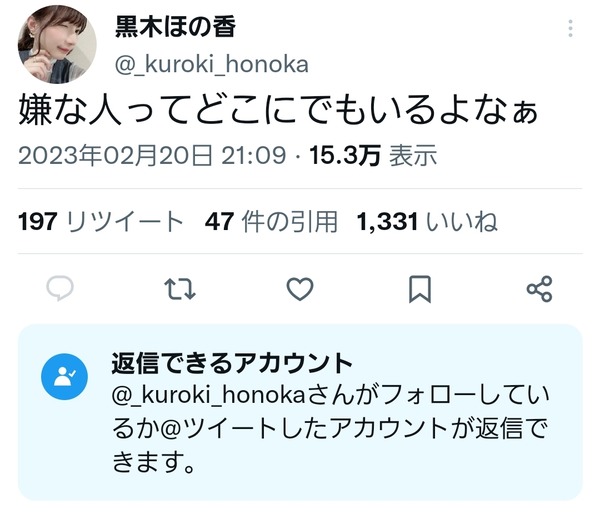View the 47 件の引用 quotes
Viewport: 600px width, 514px height.
(271, 222)
